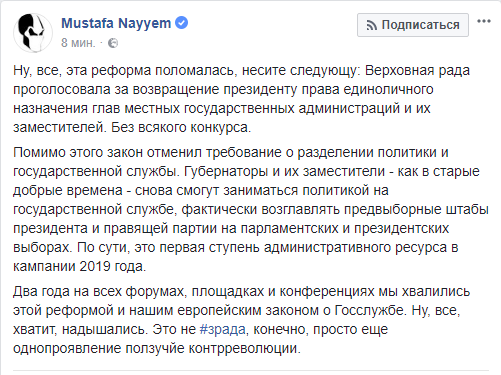Image resolution: width=501 pixels, height=375 pixels.
Task: Click the horizontal divider below the post
Action: coord(251,370)
